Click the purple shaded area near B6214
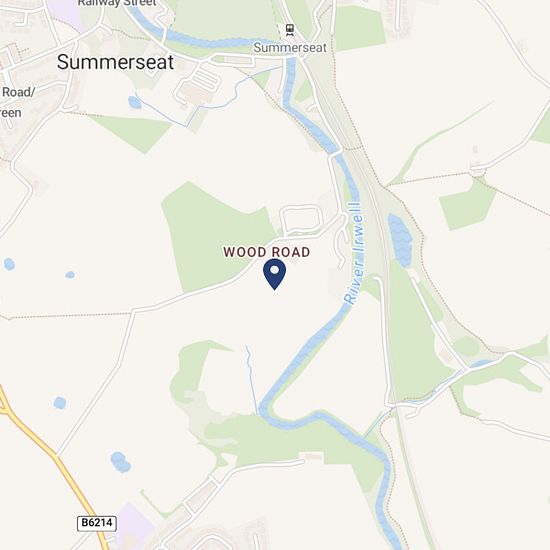Screen dimensions: 550x550 [134, 525]
